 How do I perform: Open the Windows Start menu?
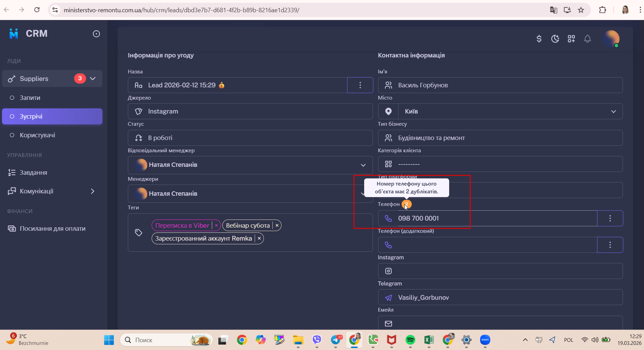tap(109, 340)
